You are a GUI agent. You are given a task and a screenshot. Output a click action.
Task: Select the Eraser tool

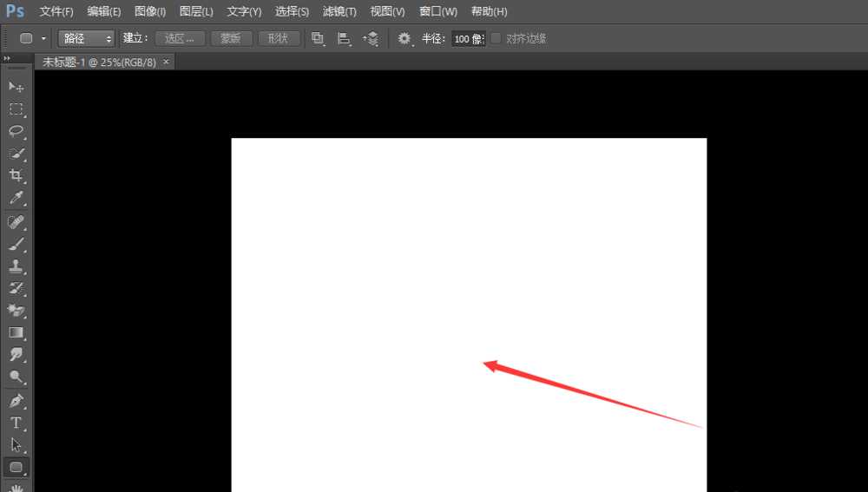point(16,311)
